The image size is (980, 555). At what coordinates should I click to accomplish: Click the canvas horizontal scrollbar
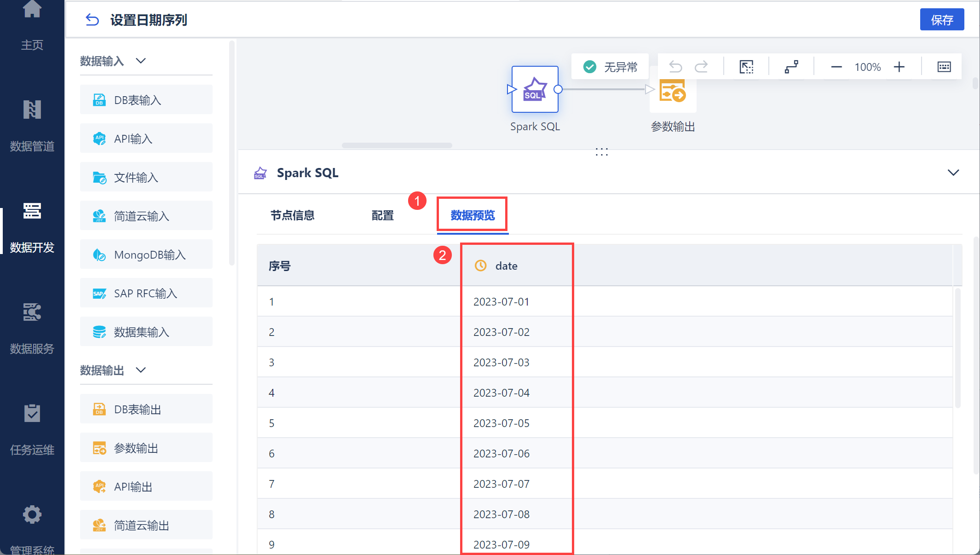click(x=397, y=145)
